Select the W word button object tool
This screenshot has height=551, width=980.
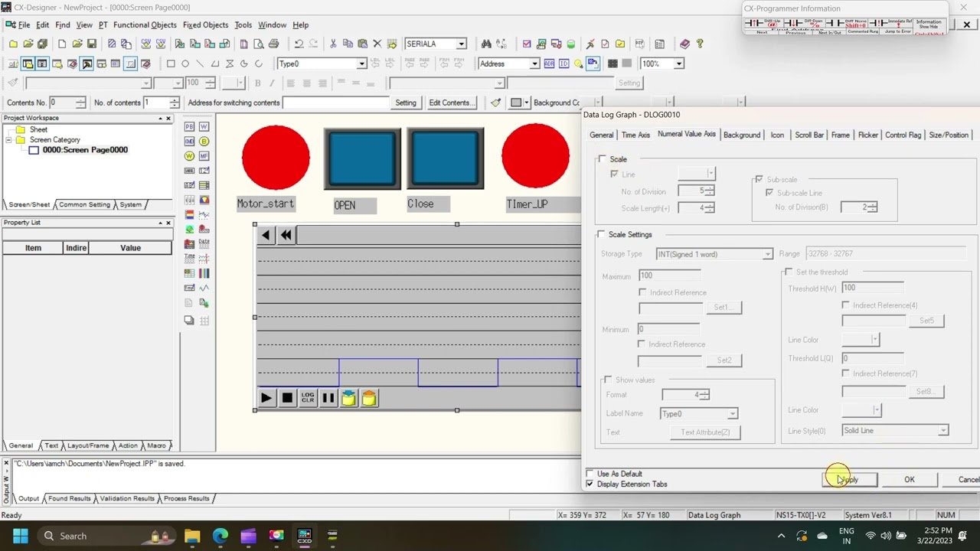(x=204, y=126)
